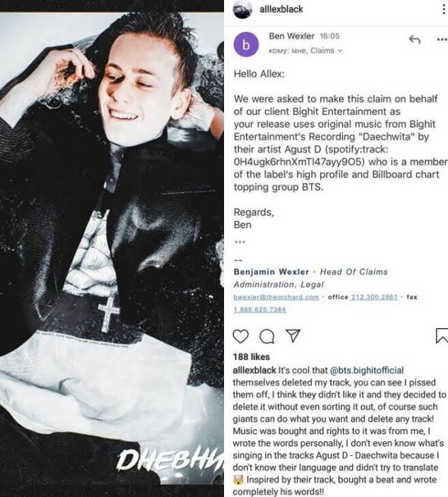Reply to email using arrow icon
The width and height of the screenshot is (448, 497).
[x=415, y=39]
